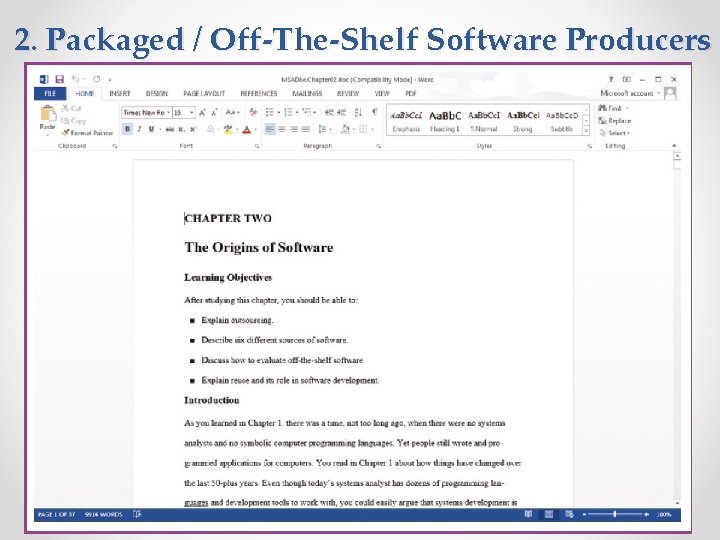This screenshot has height=540, width=720.
Task: Apply bulleted list formatting
Action: point(270,112)
